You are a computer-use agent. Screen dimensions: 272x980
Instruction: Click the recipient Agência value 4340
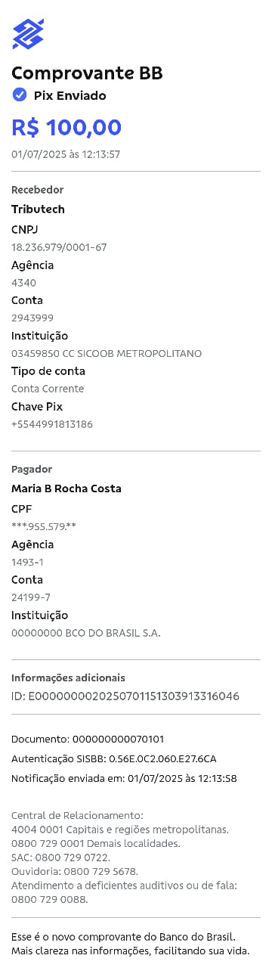23,283
